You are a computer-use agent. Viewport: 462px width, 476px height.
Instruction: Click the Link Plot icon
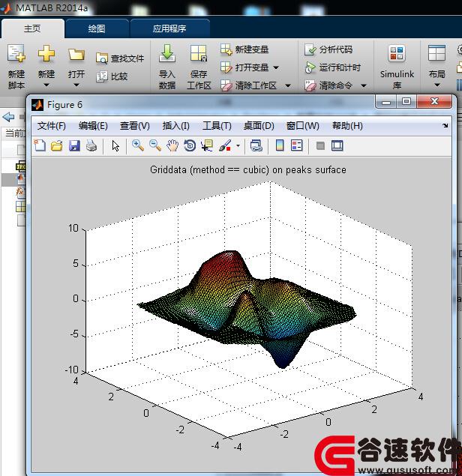click(256, 145)
